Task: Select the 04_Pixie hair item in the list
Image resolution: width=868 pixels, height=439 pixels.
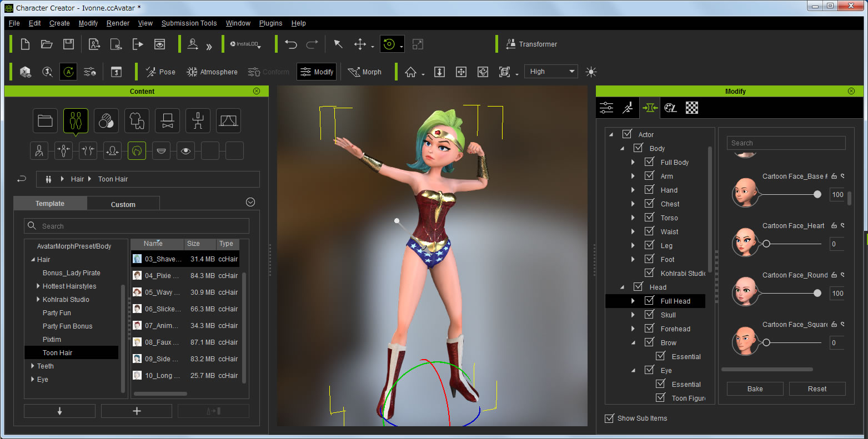Action: [185, 275]
